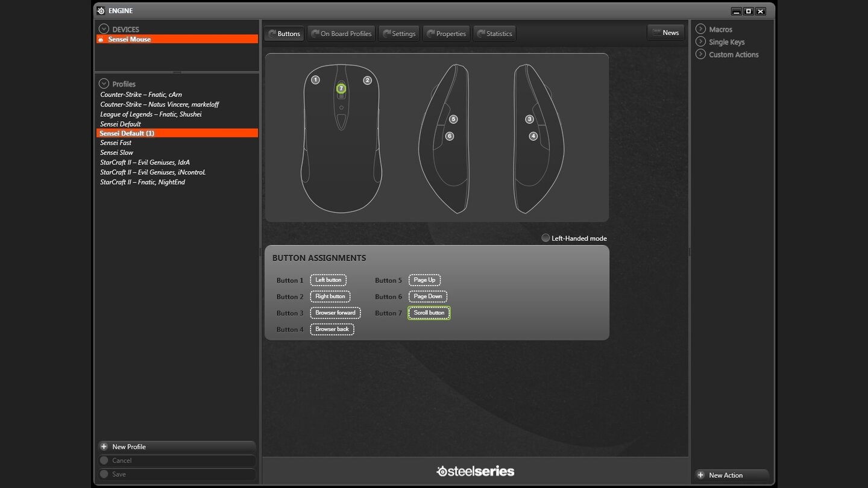
Task: Click Browser back assignment for Button 4
Action: tap(332, 329)
